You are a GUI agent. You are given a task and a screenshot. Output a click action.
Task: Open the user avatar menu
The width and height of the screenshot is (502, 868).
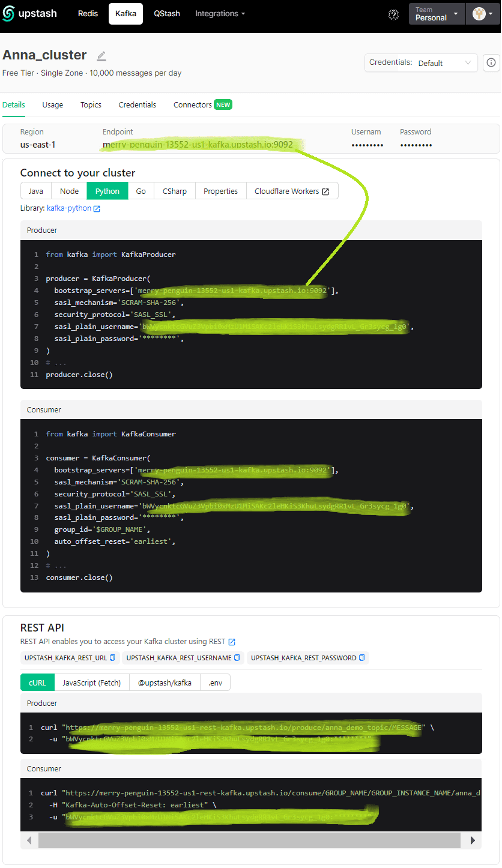482,14
